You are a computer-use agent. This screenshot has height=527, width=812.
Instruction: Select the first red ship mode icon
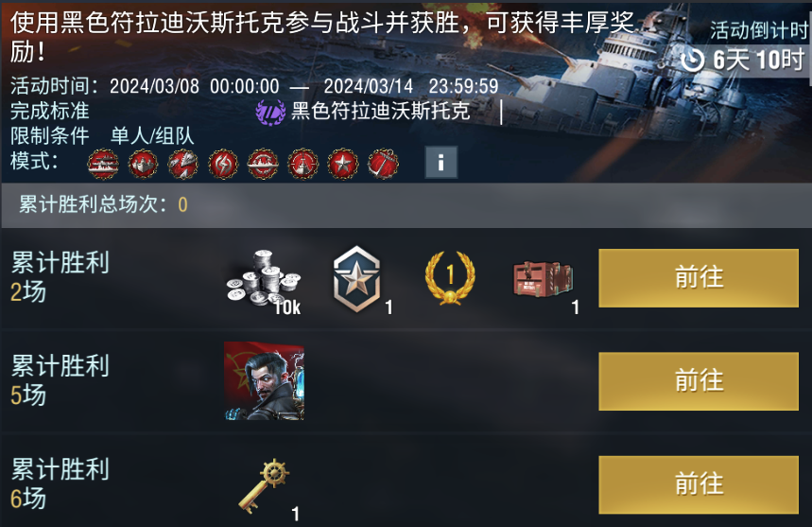point(103,165)
